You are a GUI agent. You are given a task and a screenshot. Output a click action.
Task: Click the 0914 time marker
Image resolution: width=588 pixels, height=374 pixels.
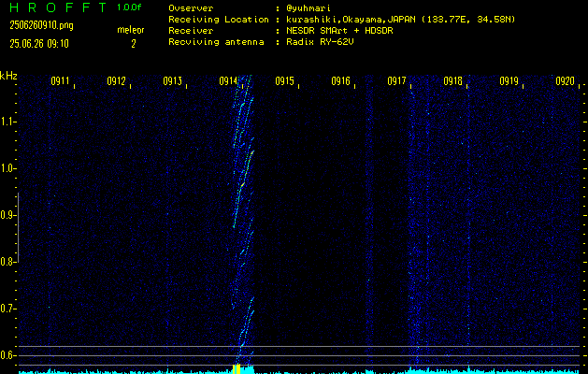[228, 81]
